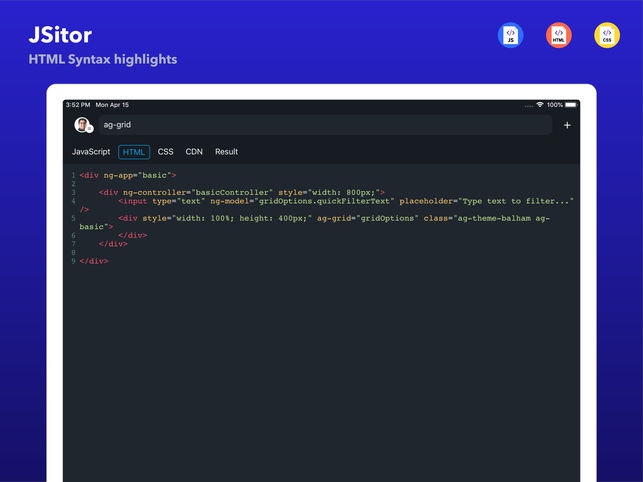Image resolution: width=643 pixels, height=482 pixels.
Task: Click the status bar time 3:52 PM
Action: click(x=78, y=105)
